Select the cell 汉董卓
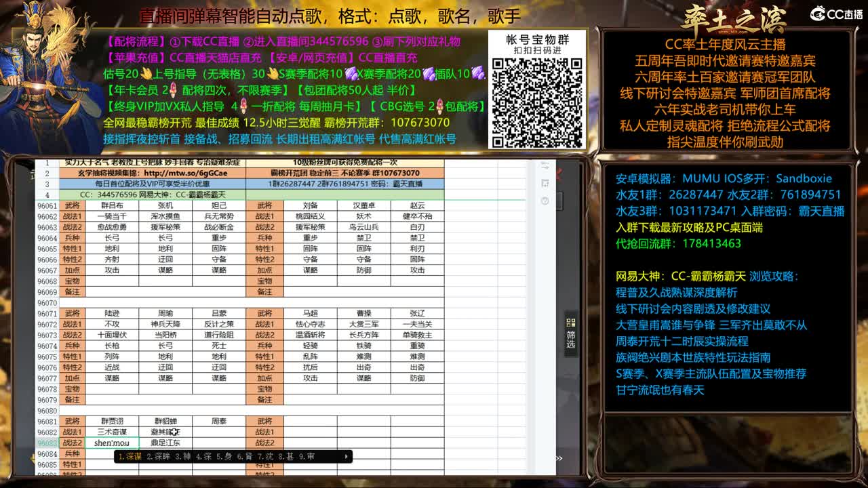Image resolution: width=868 pixels, height=488 pixels. (364, 205)
